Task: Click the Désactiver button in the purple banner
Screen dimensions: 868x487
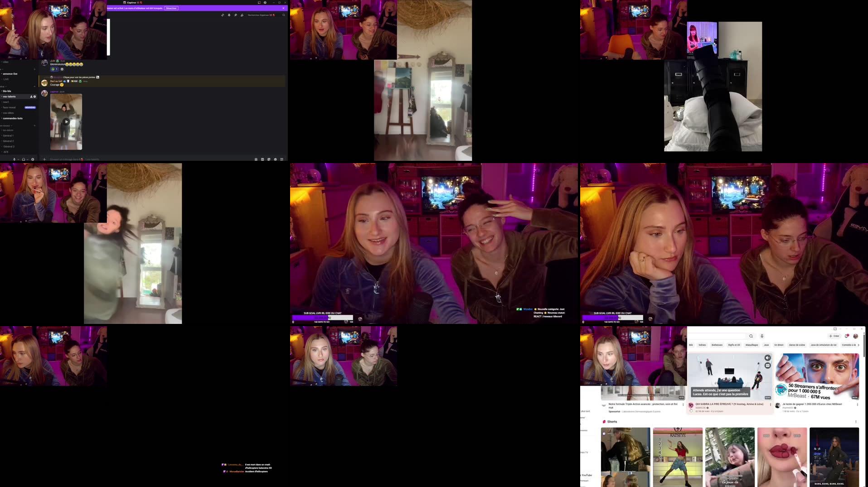Action: [171, 8]
